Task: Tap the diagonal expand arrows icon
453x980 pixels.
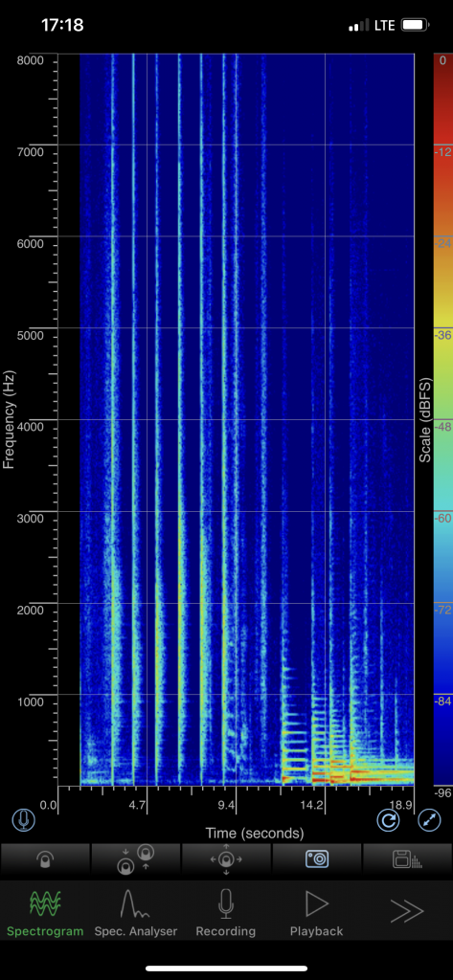Action: click(429, 820)
